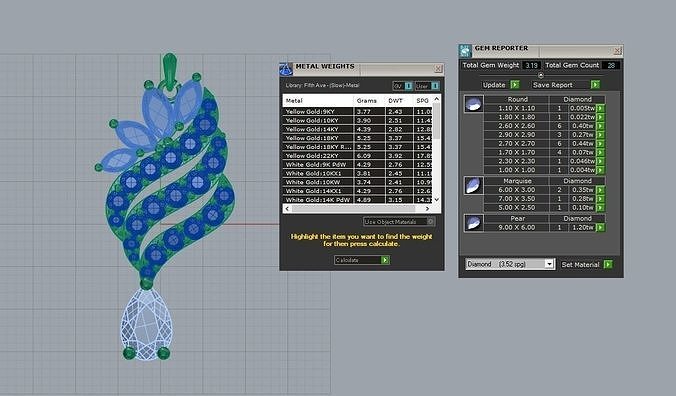Image resolution: width=676 pixels, height=396 pixels.
Task: Click green arrow next to Calculate
Action: (385, 260)
